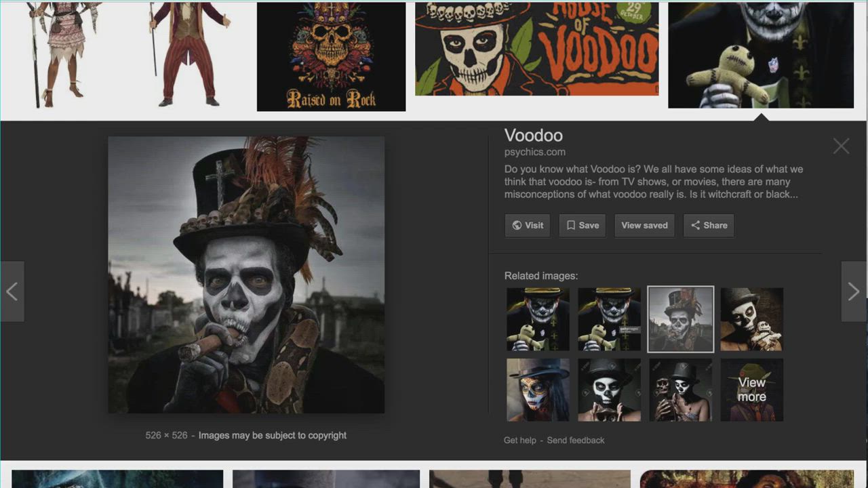868x488 pixels.
Task: Close the image preview panel
Action: 841,146
